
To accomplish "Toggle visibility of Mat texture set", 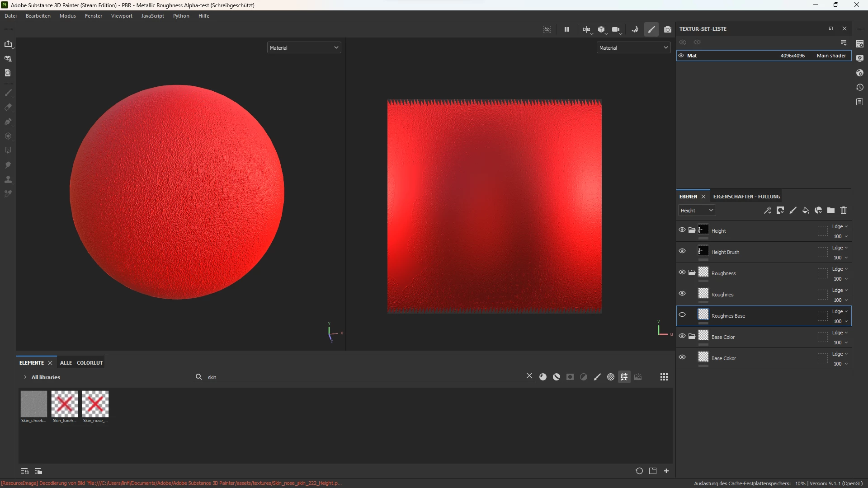I will (681, 56).
